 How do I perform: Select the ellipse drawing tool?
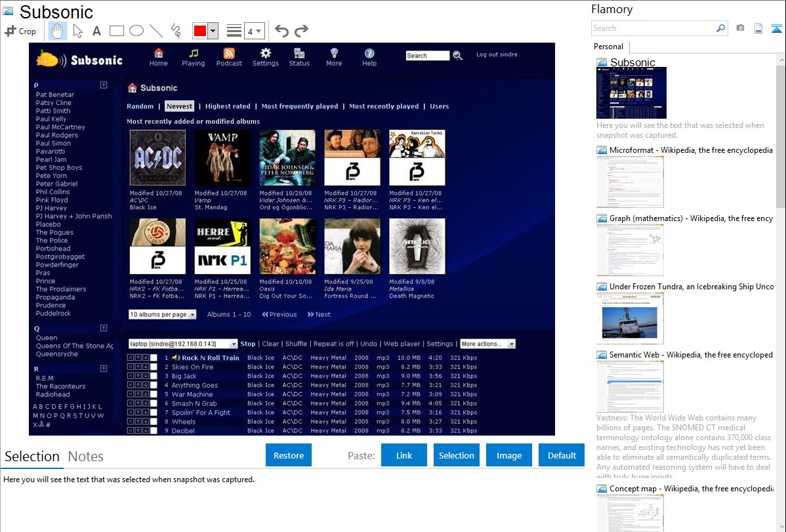(x=136, y=31)
